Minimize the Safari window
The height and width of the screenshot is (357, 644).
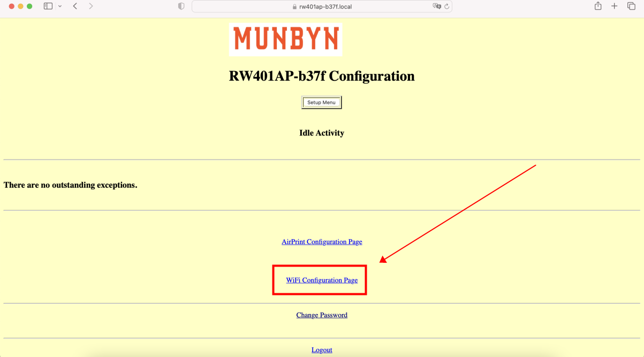pyautogui.click(x=21, y=6)
